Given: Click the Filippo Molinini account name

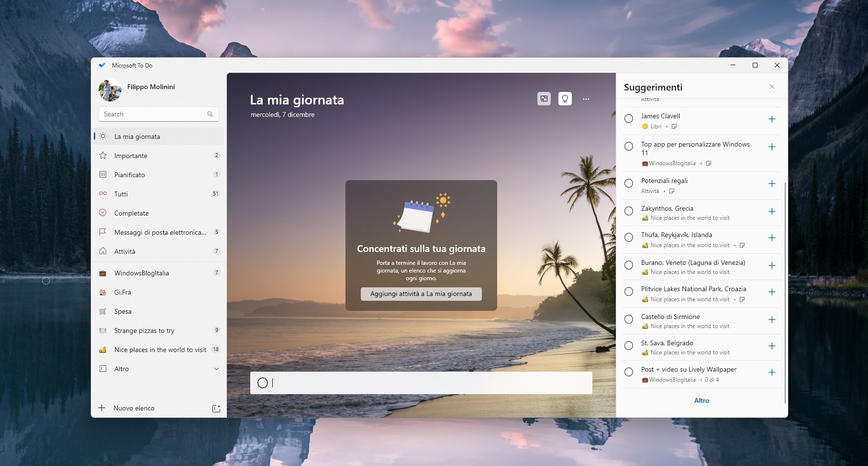Looking at the screenshot, I should (151, 87).
